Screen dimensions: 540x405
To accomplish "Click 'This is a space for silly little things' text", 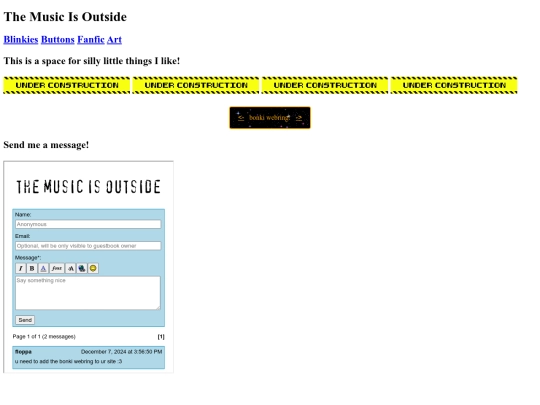I will (92, 61).
